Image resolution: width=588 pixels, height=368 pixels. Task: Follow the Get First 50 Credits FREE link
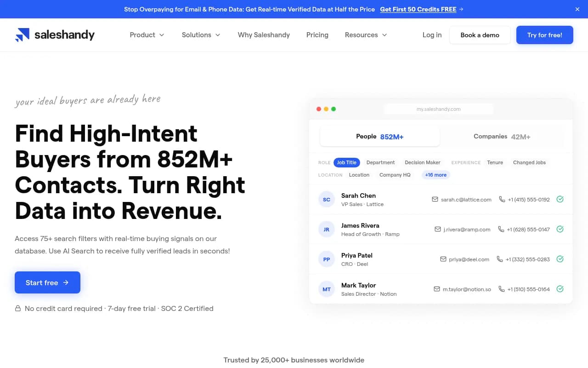click(x=421, y=9)
